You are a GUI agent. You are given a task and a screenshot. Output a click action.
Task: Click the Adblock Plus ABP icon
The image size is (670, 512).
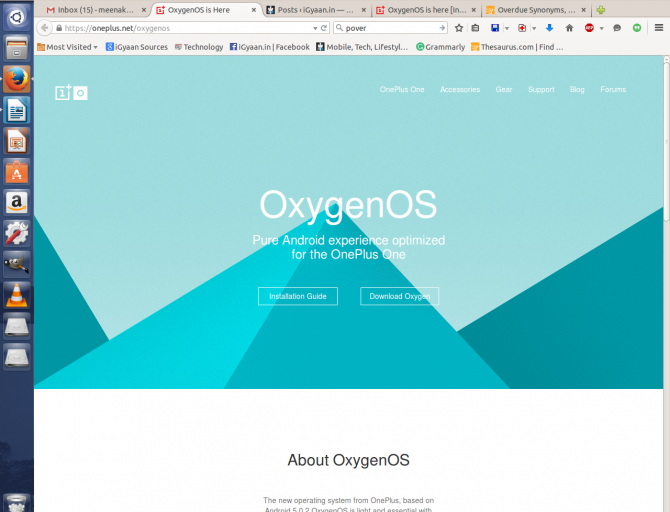click(x=589, y=28)
